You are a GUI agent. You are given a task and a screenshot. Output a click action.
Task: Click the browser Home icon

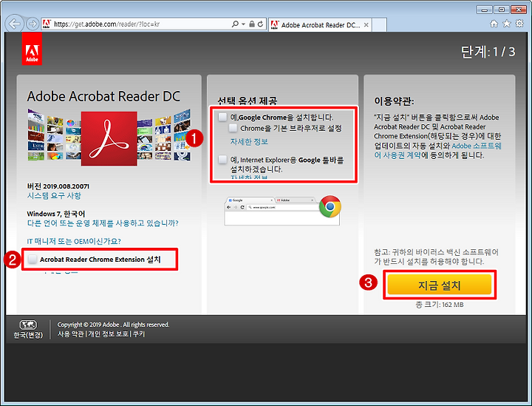[x=494, y=24]
